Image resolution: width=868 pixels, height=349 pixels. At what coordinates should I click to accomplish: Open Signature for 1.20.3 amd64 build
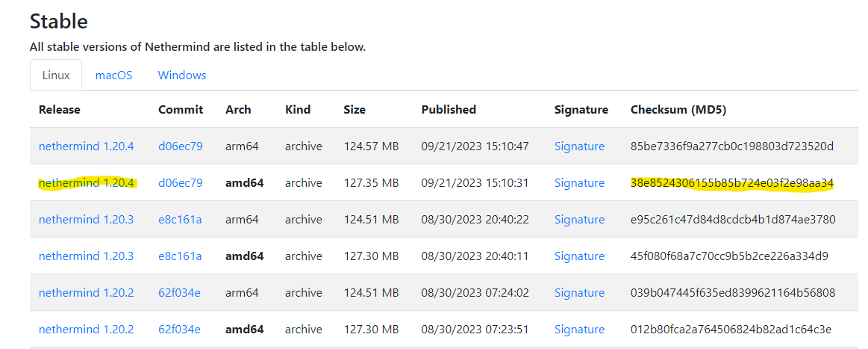(579, 256)
